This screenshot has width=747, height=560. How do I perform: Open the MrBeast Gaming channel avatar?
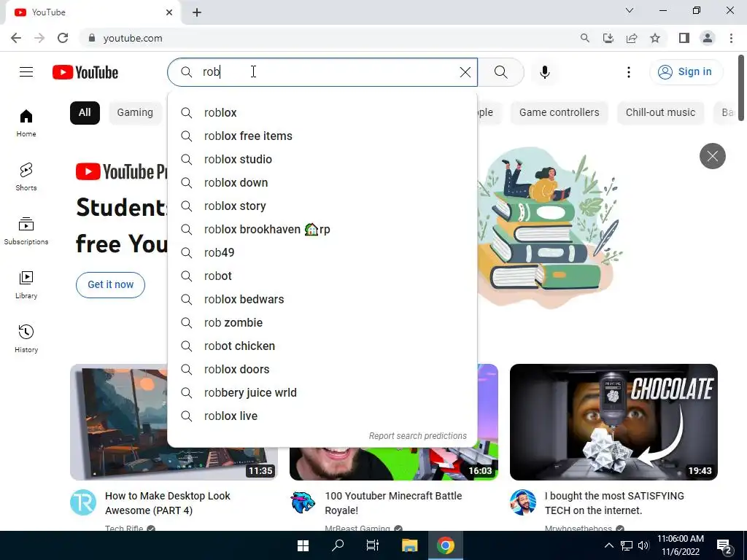303,502
